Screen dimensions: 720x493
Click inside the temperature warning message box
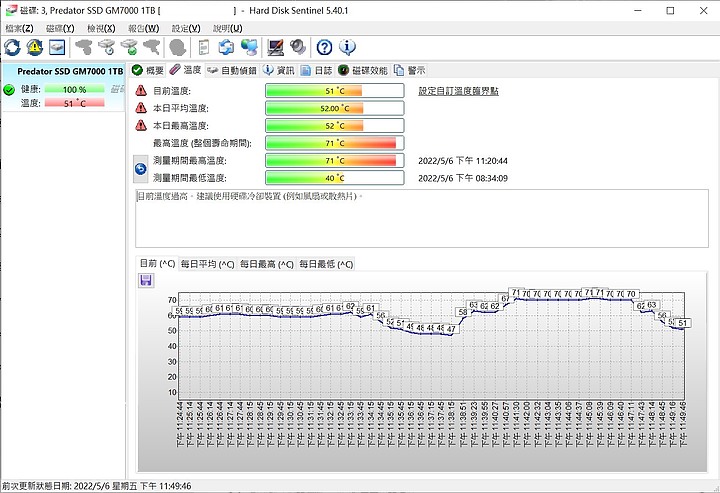tap(422, 218)
